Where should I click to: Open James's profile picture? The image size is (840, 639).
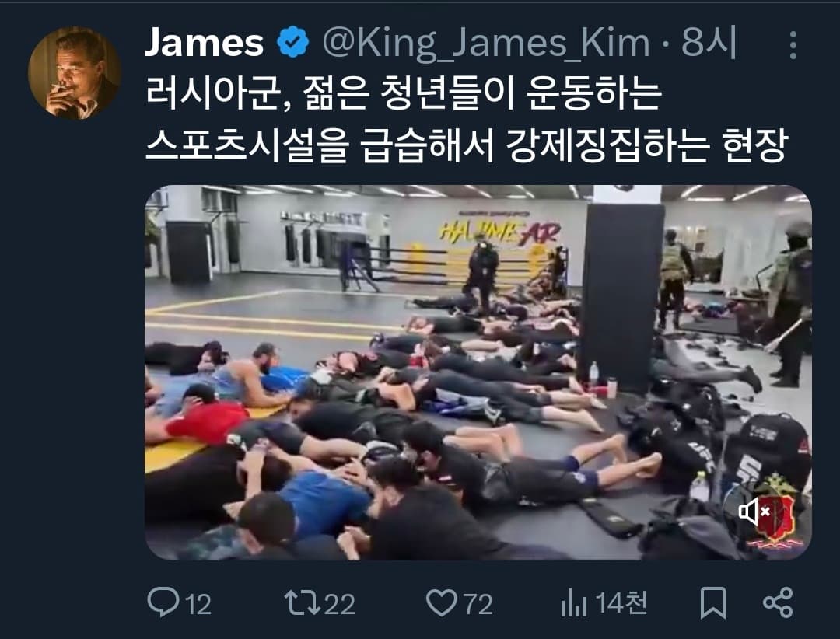(75, 73)
